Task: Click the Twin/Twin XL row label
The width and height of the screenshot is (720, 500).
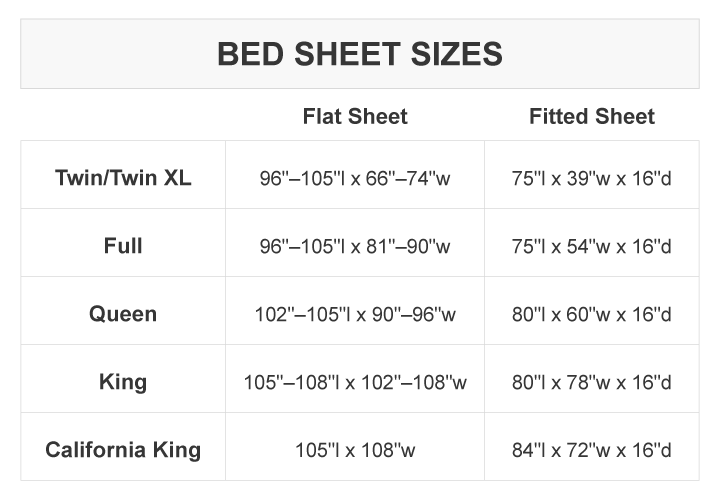Action: (x=123, y=179)
